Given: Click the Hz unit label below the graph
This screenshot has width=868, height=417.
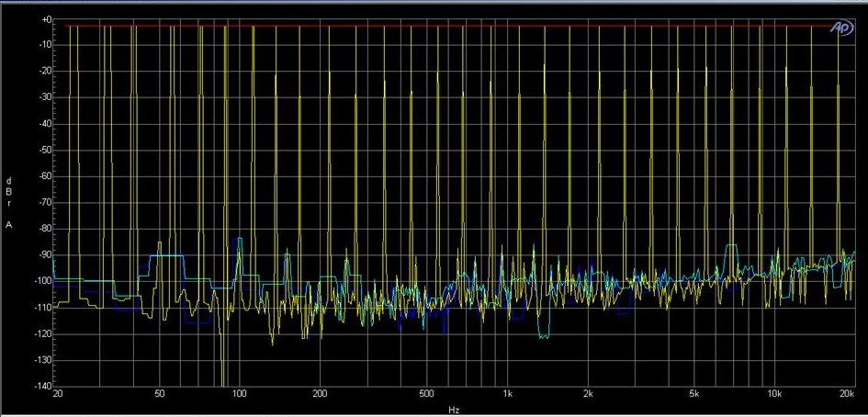Looking at the screenshot, I should tap(454, 411).
